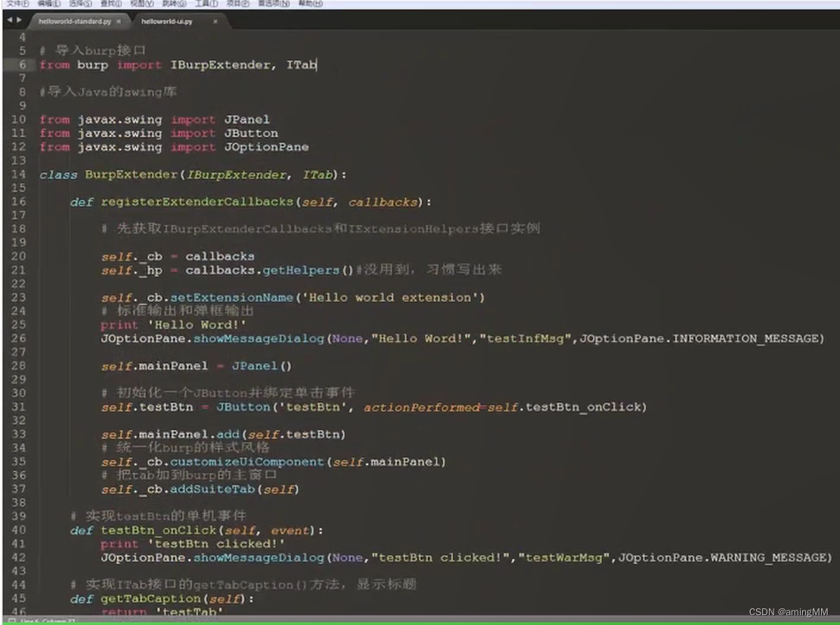
Task: Close the helloworld-standard.py tab
Action: coord(119,21)
